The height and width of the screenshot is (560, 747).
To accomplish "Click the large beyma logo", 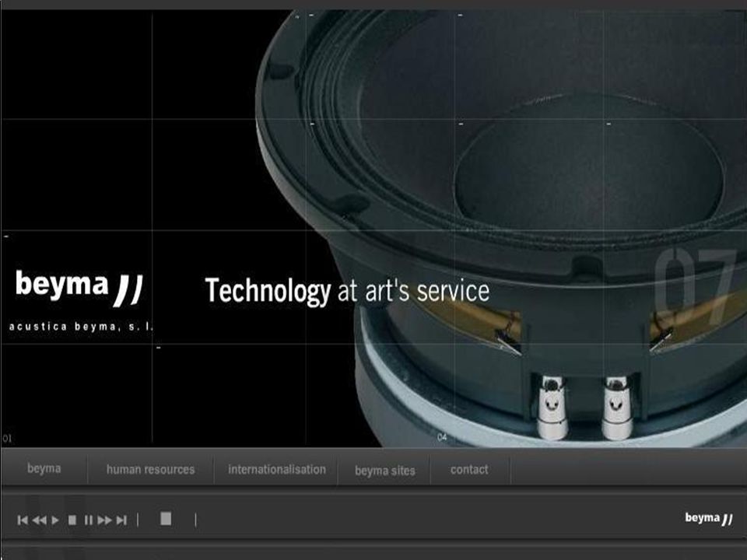I will pos(79,288).
